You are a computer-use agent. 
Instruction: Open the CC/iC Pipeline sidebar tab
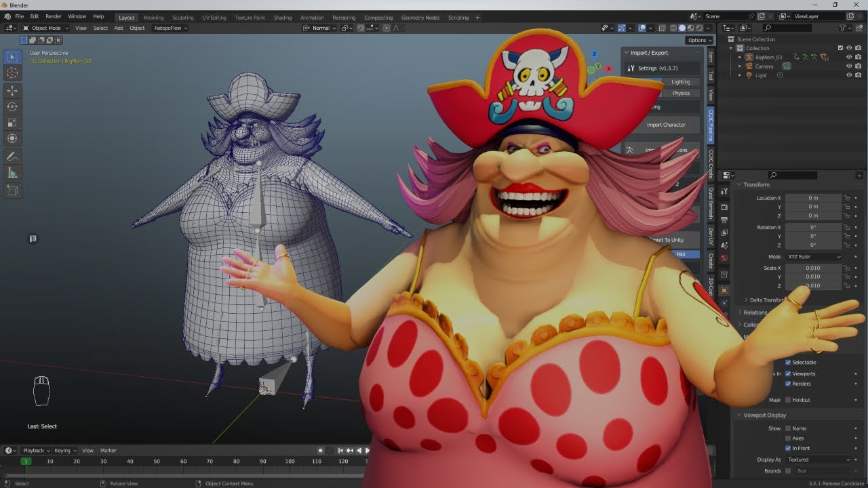(711, 125)
